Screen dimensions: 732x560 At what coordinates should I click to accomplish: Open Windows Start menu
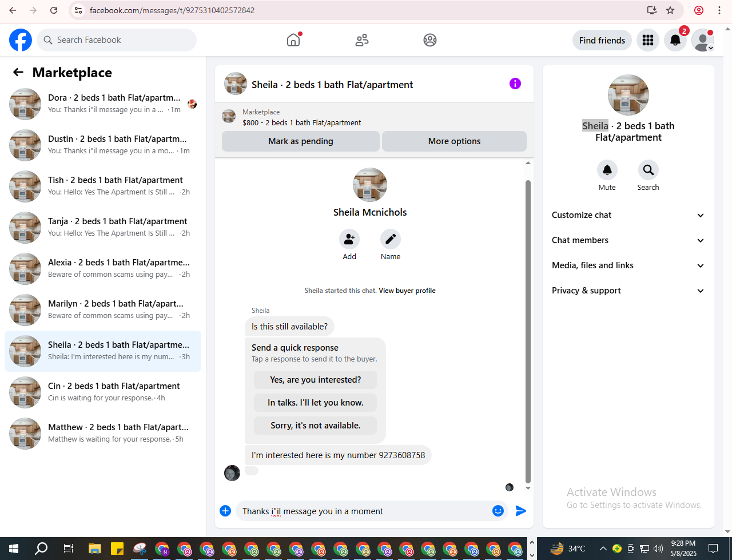click(x=14, y=549)
